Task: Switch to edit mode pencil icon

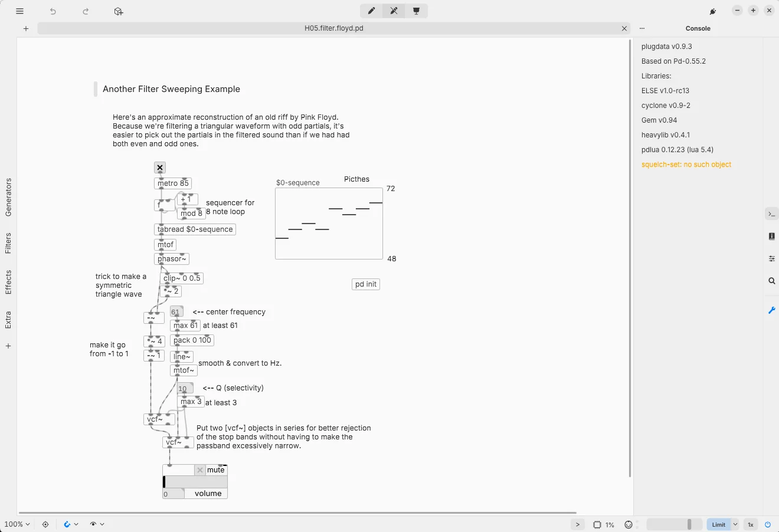Action: click(x=371, y=11)
